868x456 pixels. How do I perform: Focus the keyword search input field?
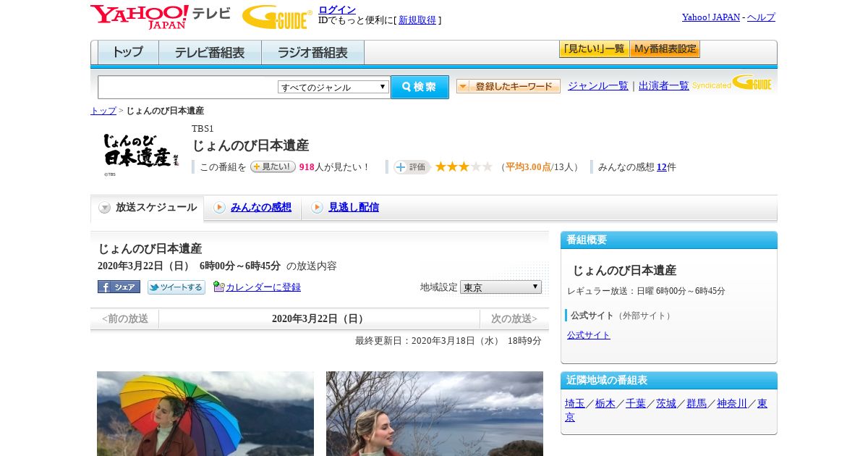(187, 87)
